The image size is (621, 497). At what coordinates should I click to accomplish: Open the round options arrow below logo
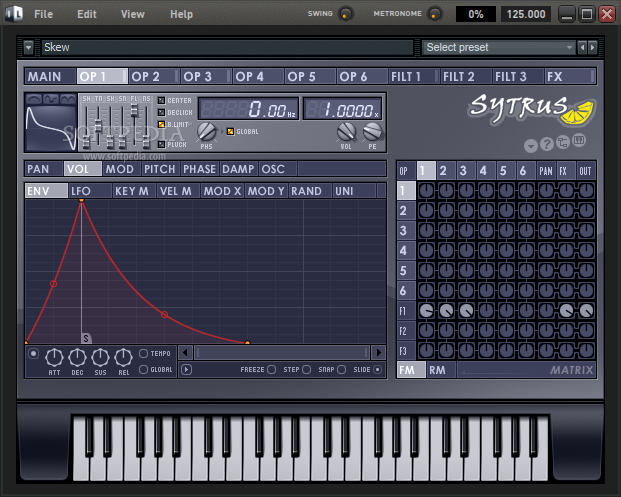pos(531,146)
